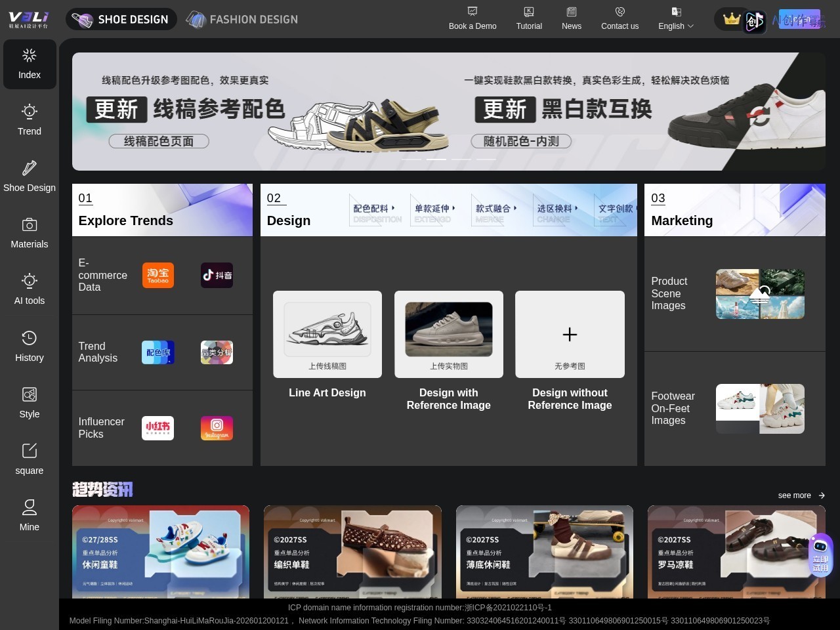The image size is (840, 630).
Task: Click the Book a Demo icon
Action: pos(472,12)
